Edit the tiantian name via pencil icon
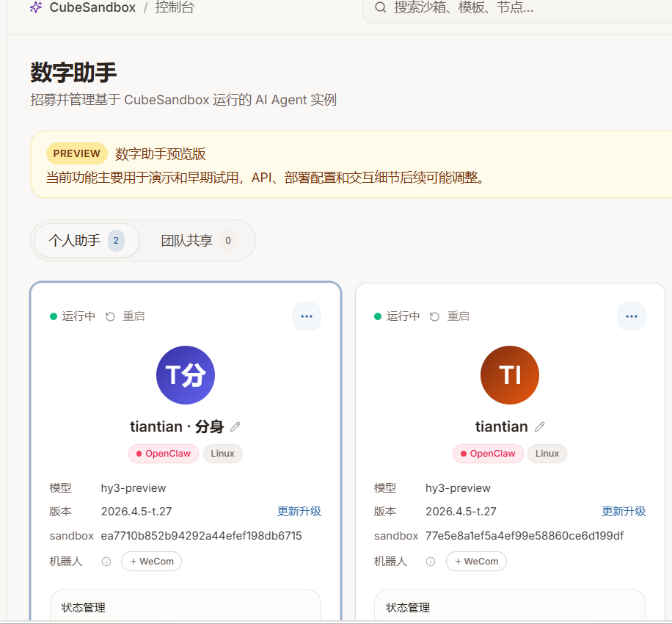This screenshot has width=672, height=624. click(539, 427)
